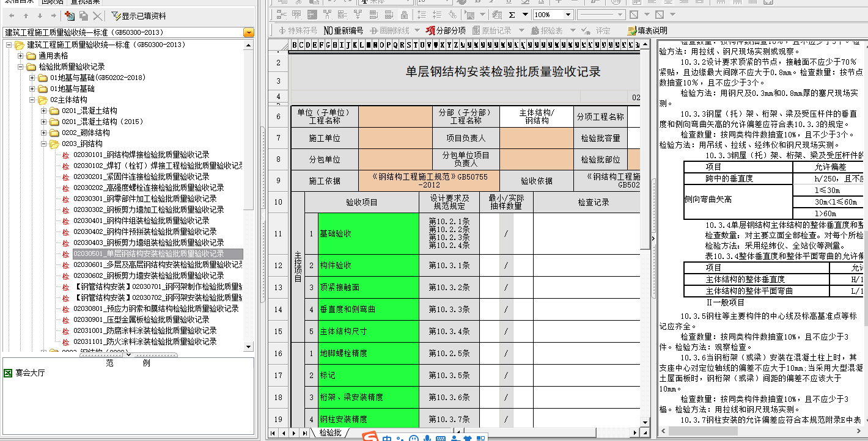The height and width of the screenshot is (441, 868).
Task: Click NO重新编号 renumber button
Action: click(x=343, y=31)
